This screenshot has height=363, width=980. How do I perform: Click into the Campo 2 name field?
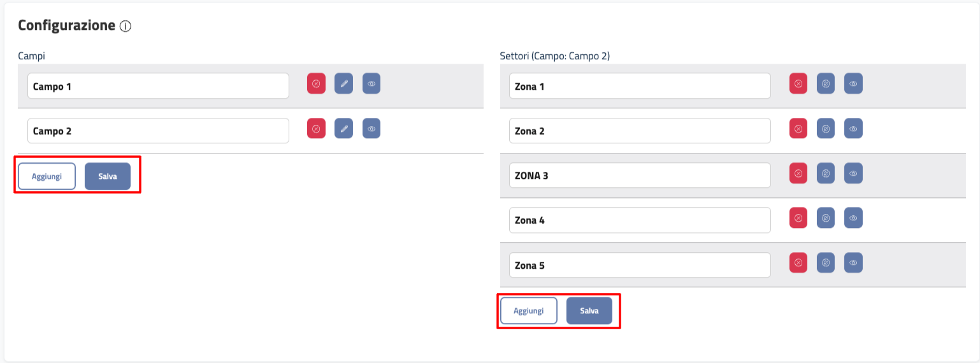pos(158,131)
